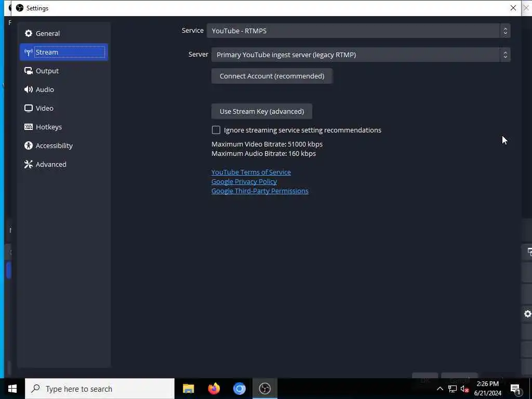Click Maximum Audio Bitrate: 160 kbps text
Viewport: 532px width, 399px height.
click(x=263, y=154)
